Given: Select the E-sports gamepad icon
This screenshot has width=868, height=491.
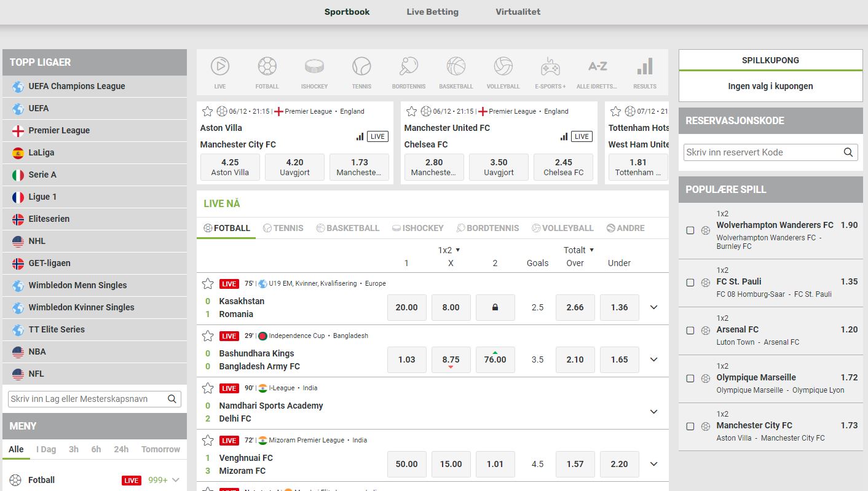Looking at the screenshot, I should (550, 66).
